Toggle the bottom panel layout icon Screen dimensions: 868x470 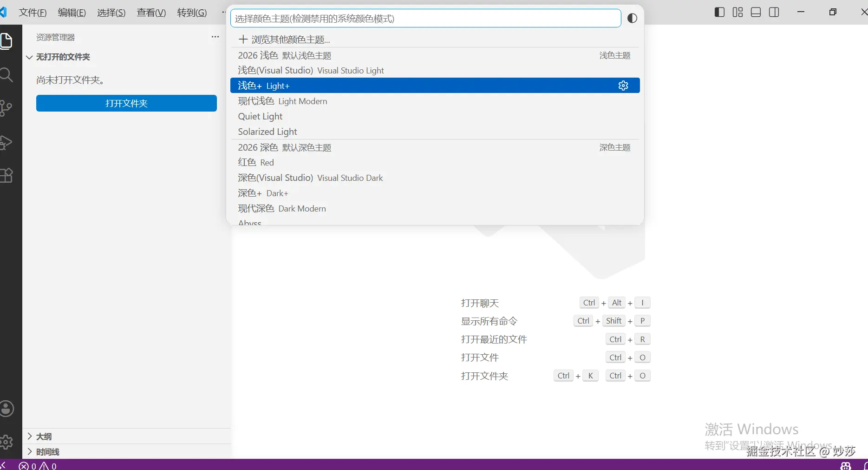coord(756,12)
